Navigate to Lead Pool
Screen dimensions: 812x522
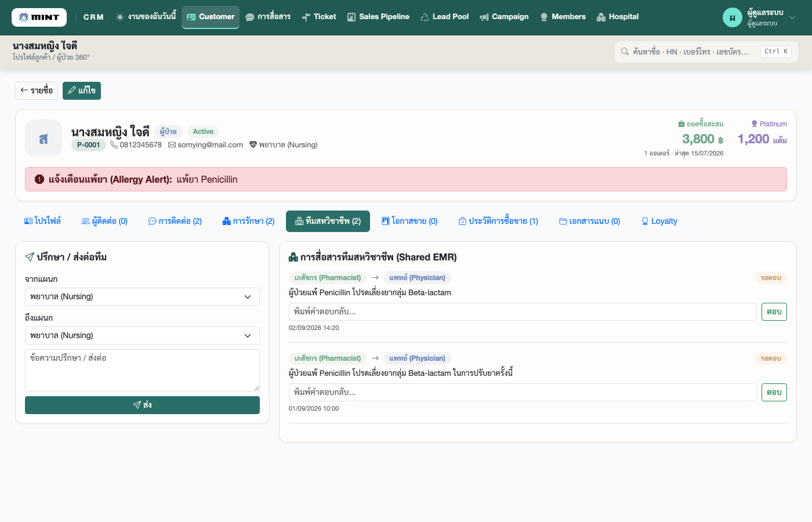coord(444,17)
